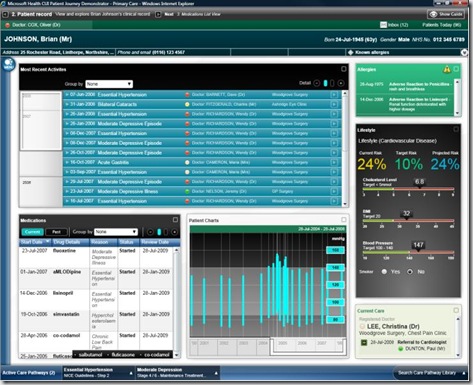Switch to the Past medications tab

pyautogui.click(x=56, y=232)
